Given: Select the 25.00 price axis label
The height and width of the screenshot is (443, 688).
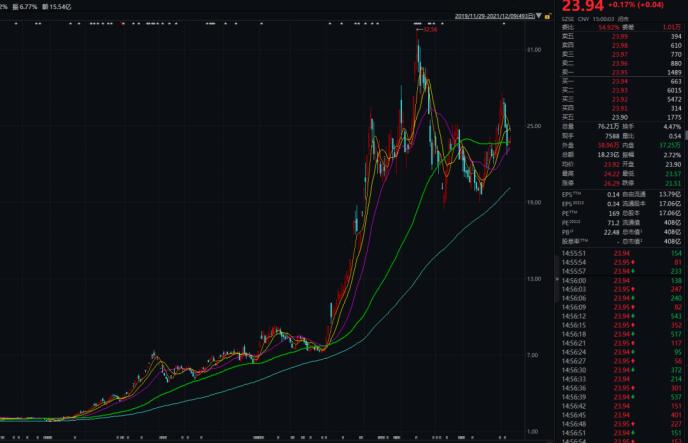Looking at the screenshot, I should [534, 126].
